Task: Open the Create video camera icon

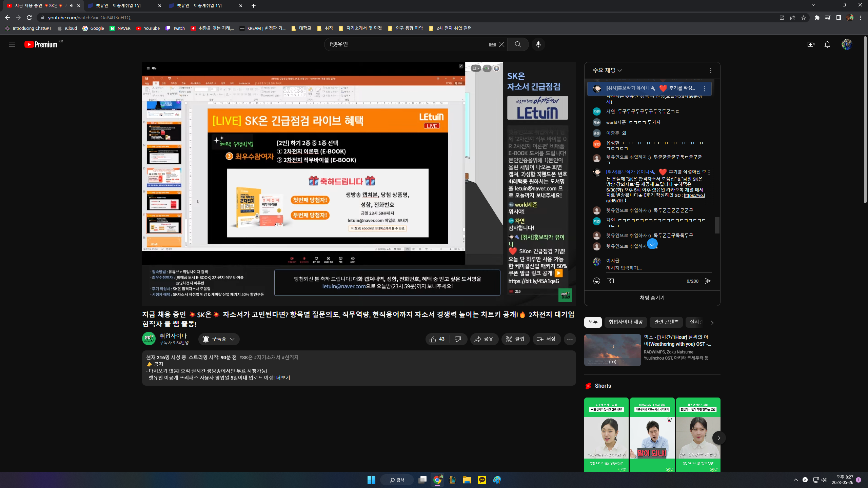Action: click(x=811, y=44)
